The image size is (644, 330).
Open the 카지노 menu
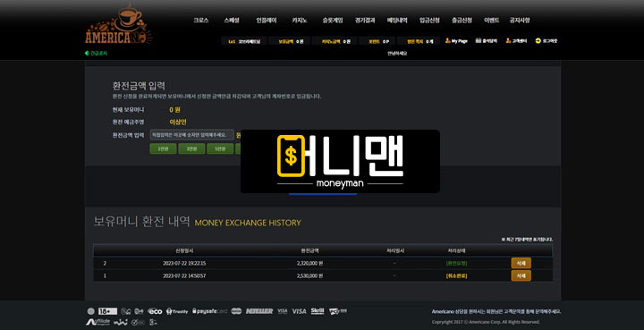(x=300, y=20)
